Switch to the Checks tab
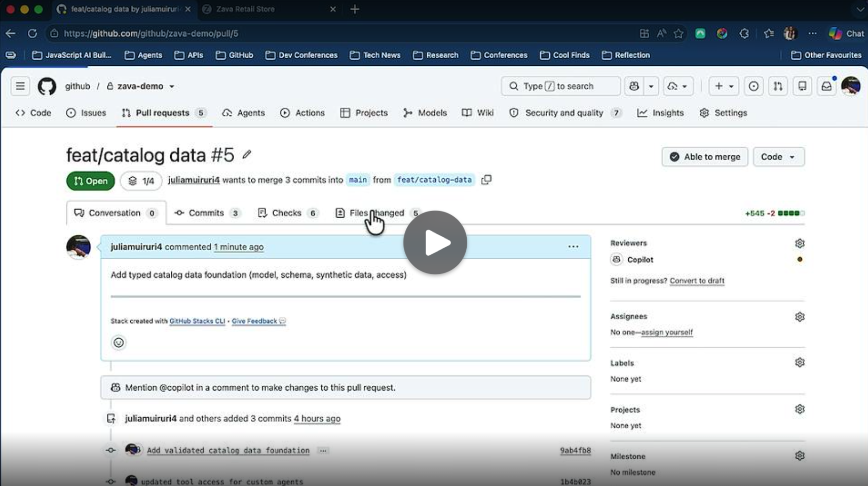The width and height of the screenshot is (868, 486). [287, 213]
